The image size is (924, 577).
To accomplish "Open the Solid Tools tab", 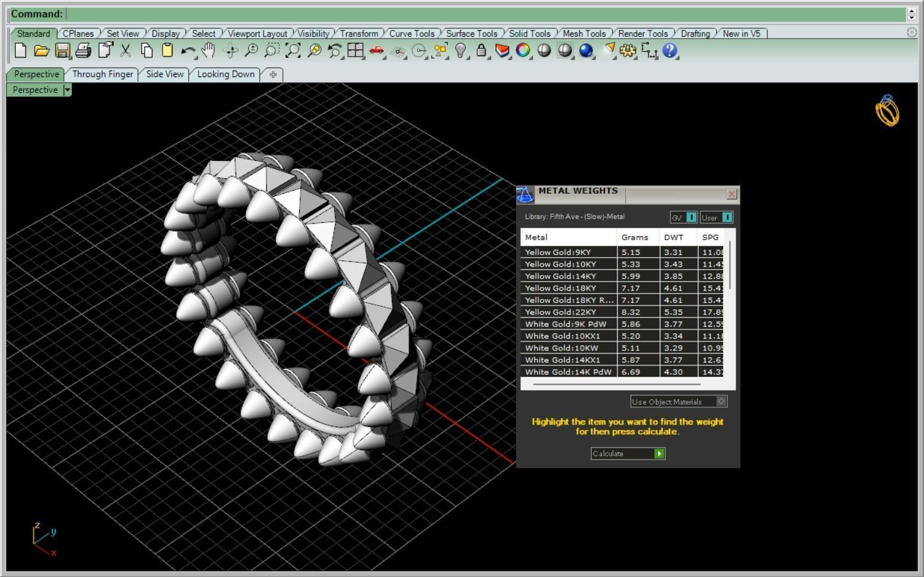I will tap(529, 33).
